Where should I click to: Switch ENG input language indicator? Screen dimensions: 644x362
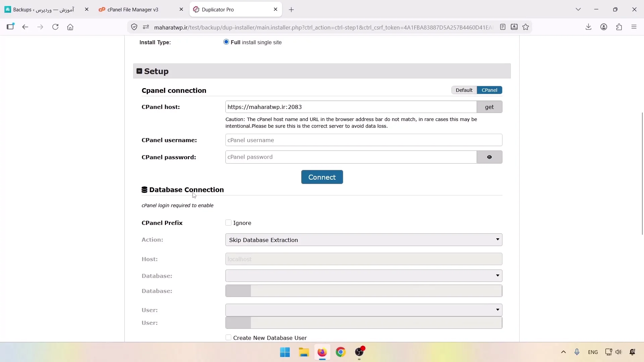(x=593, y=352)
